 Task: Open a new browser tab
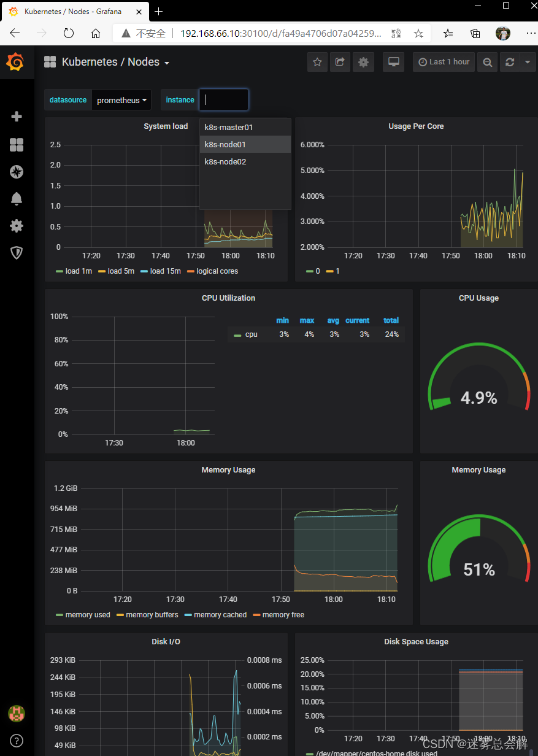point(159,11)
